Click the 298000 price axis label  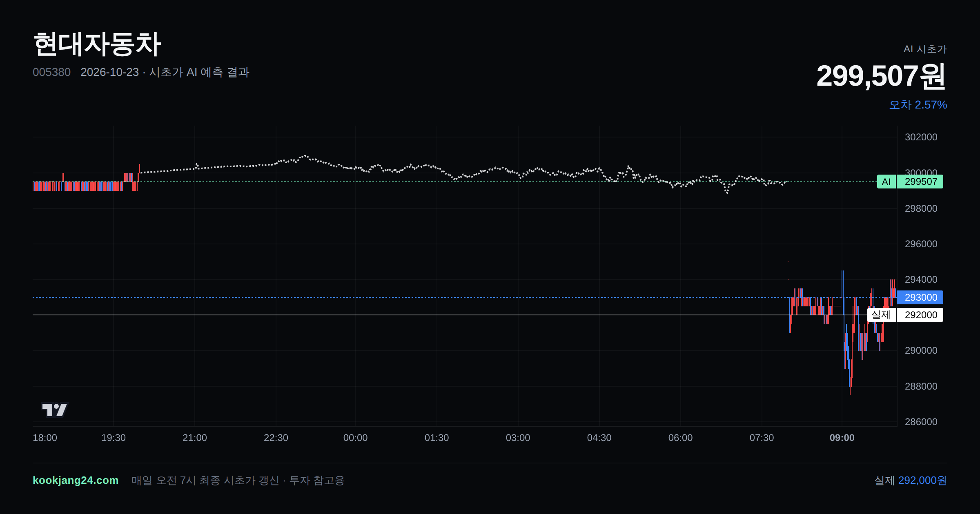tap(921, 208)
